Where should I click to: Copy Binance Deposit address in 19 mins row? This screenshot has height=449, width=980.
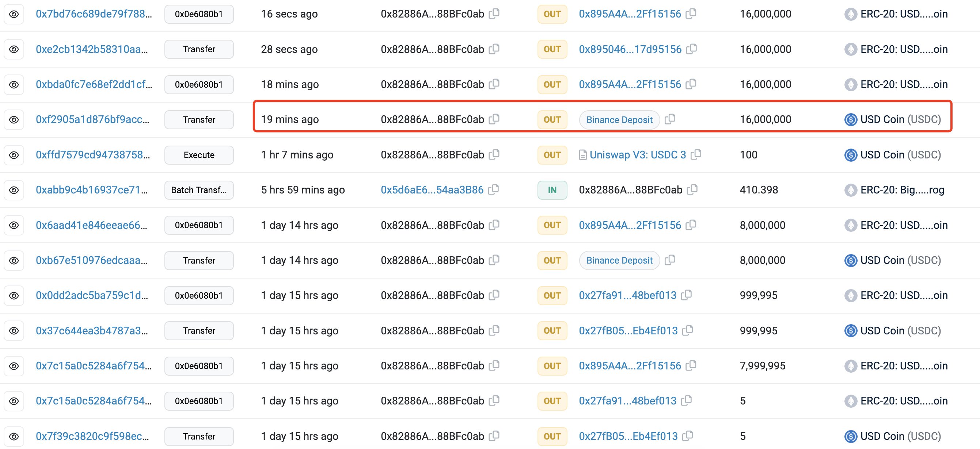pos(669,119)
